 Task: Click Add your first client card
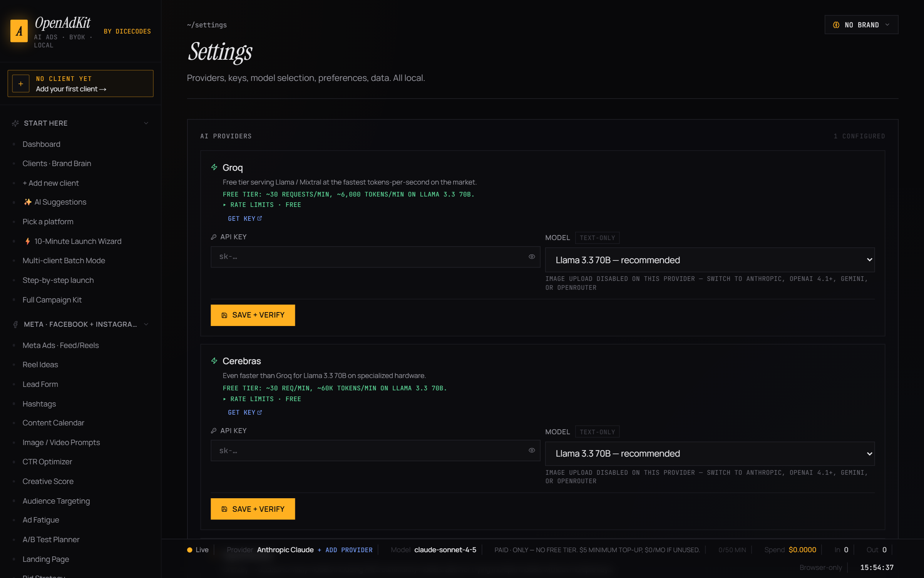pos(80,84)
